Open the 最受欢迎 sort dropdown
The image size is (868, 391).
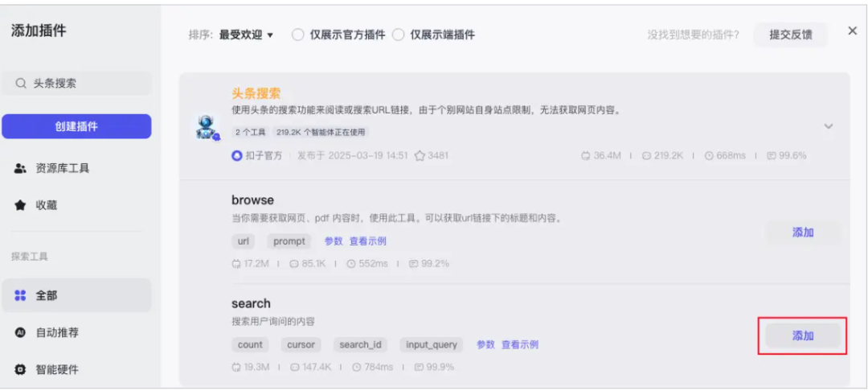247,35
